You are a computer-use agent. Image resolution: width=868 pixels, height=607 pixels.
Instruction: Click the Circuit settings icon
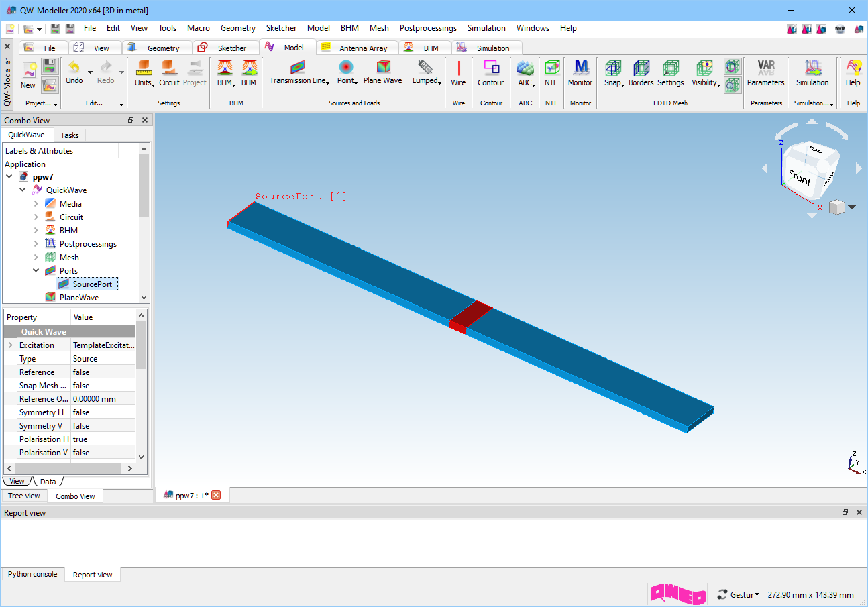click(x=169, y=68)
